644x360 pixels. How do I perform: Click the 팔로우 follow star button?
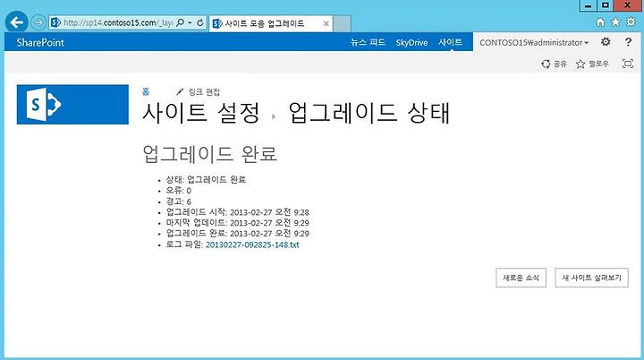pos(592,64)
